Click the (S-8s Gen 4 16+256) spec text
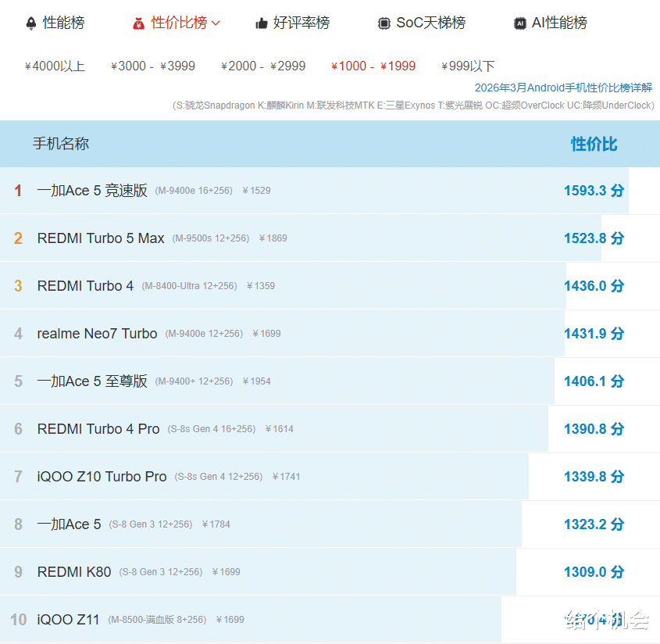This screenshot has width=660, height=644. (212, 429)
